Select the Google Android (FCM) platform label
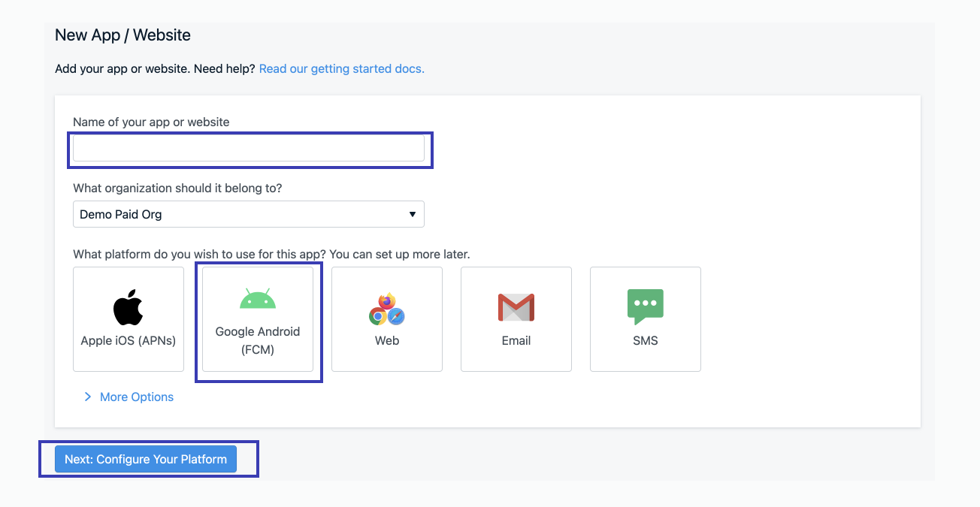 coord(258,340)
